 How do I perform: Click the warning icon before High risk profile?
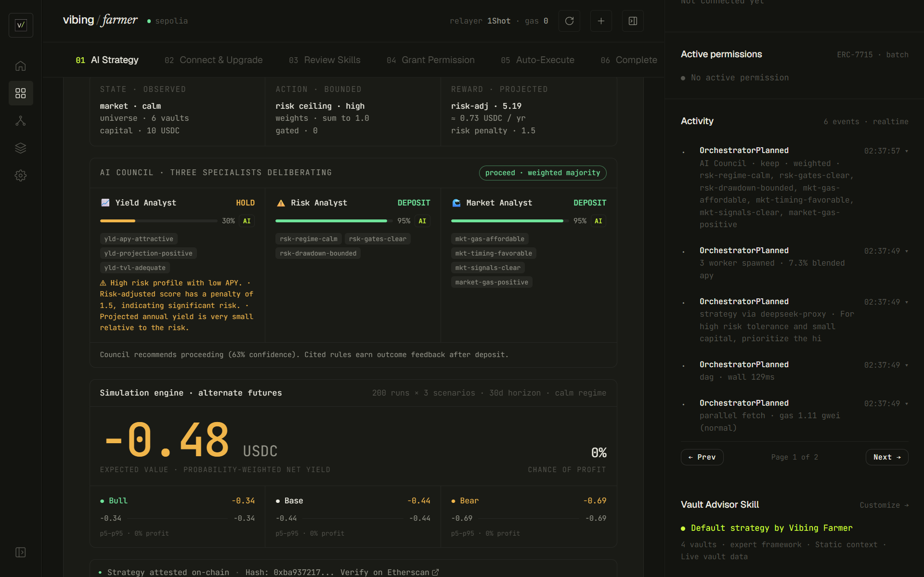tap(103, 283)
